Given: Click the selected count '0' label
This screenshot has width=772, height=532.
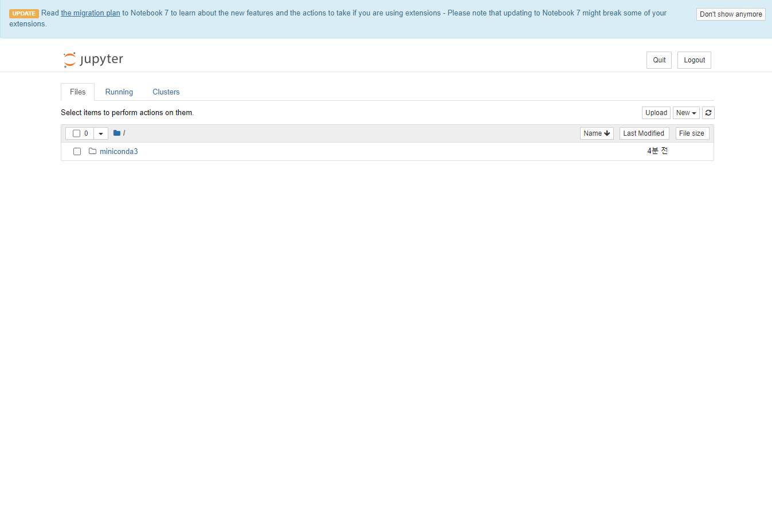Looking at the screenshot, I should pos(87,133).
